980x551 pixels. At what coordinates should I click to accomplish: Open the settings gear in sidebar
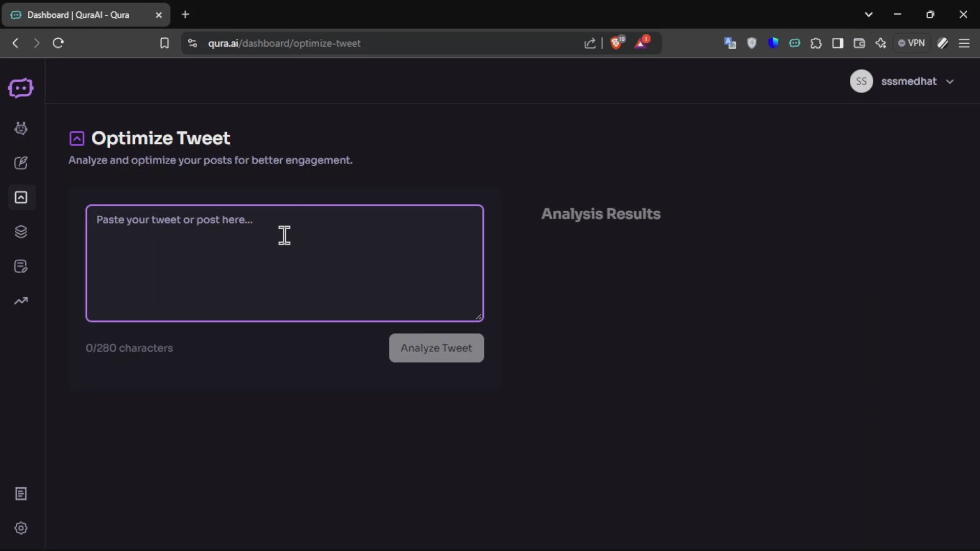(x=21, y=528)
